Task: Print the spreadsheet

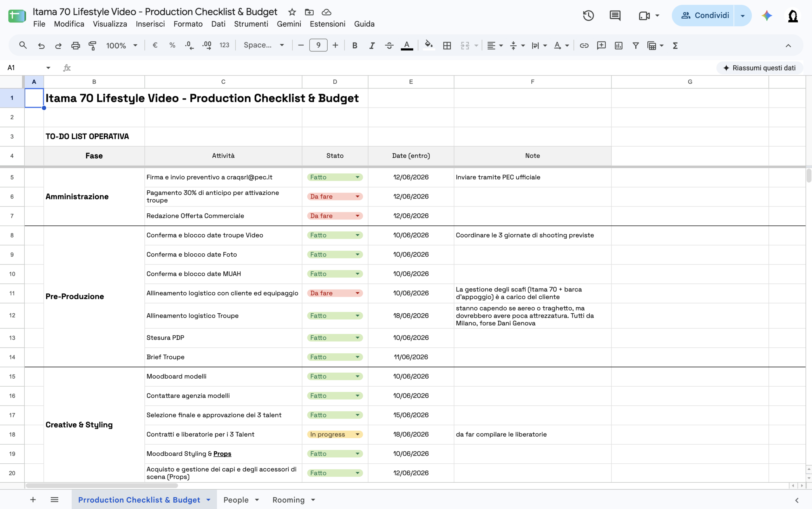Action: click(75, 45)
